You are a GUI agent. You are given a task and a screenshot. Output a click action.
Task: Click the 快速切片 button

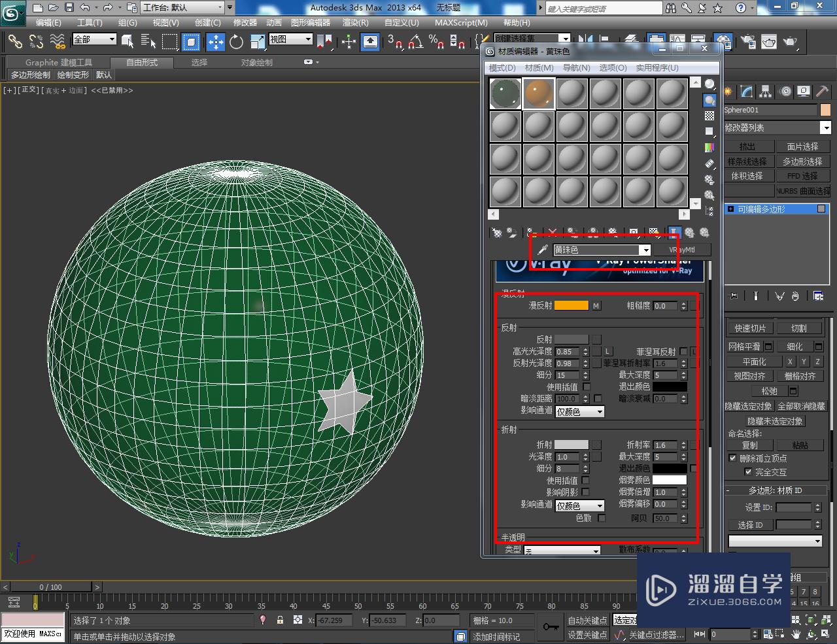pyautogui.click(x=749, y=328)
